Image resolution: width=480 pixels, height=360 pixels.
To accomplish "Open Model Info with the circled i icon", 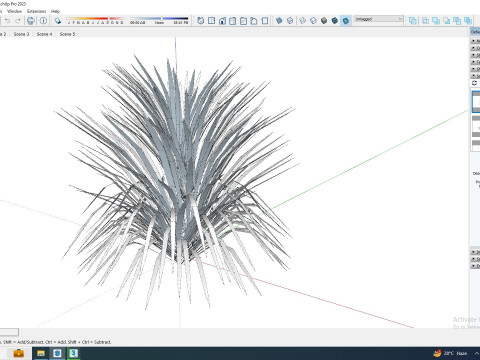I will 43,21.
